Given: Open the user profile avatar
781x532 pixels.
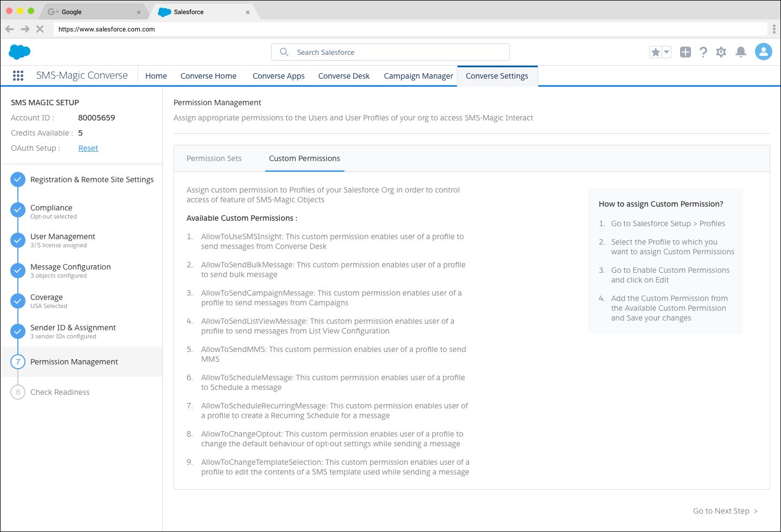Looking at the screenshot, I should pyautogui.click(x=764, y=52).
